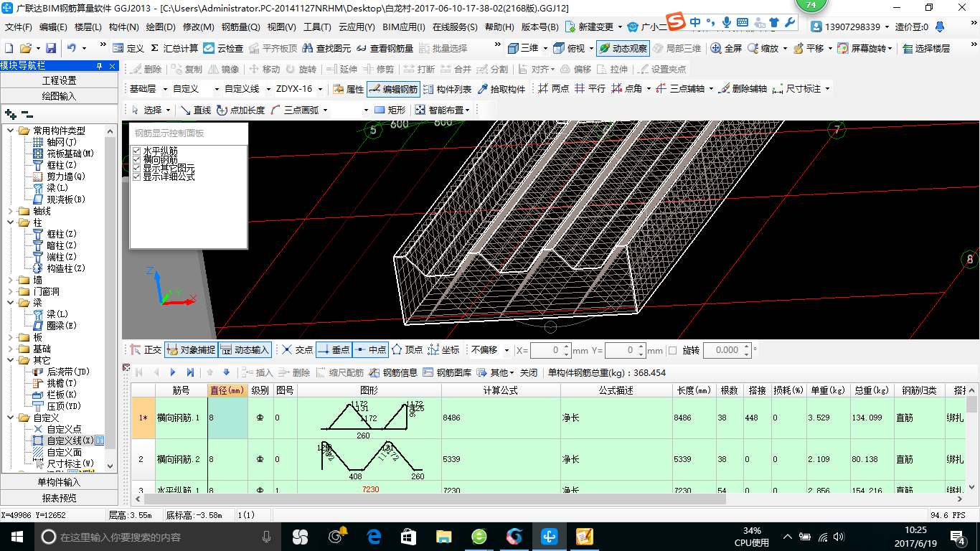Switch to 单构件输入 tab

59,482
